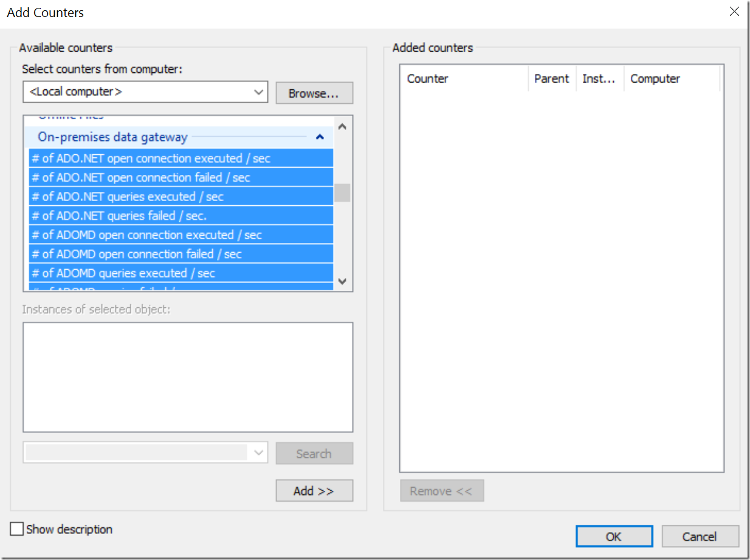
Task: Select '# of ADO.NET open connection executed / sec'
Action: point(181,159)
